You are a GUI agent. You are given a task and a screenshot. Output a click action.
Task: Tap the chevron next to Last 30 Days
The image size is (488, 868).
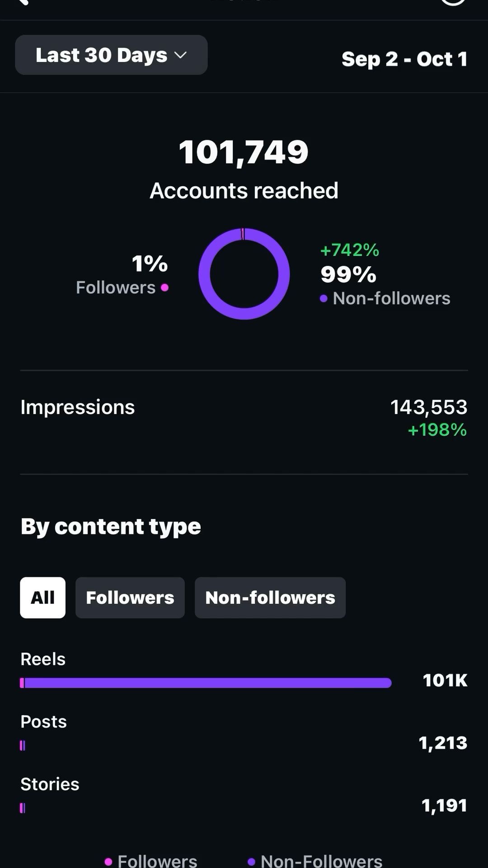point(180,55)
